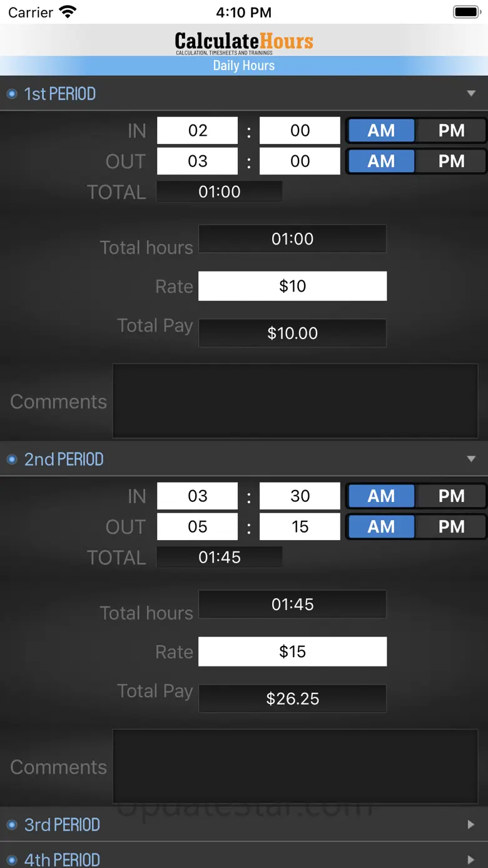Expand the 4th PERIOD section arrow
Image resolution: width=488 pixels, height=868 pixels.
pyautogui.click(x=471, y=860)
